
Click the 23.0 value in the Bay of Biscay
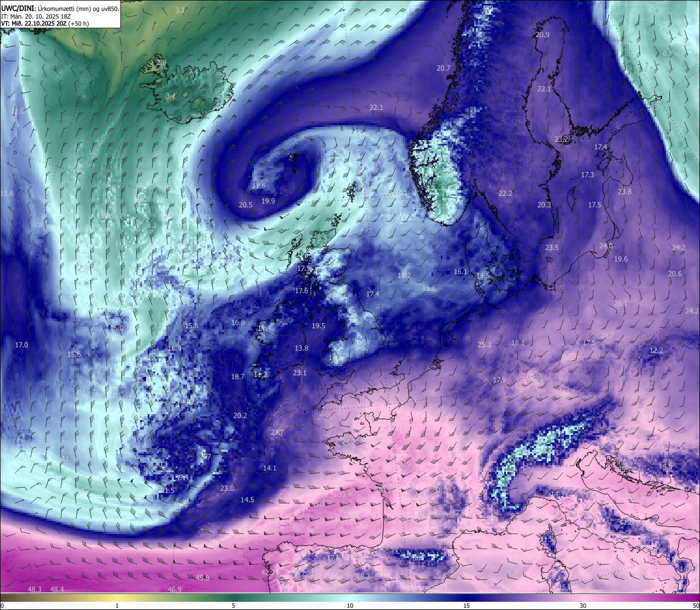coord(227,488)
